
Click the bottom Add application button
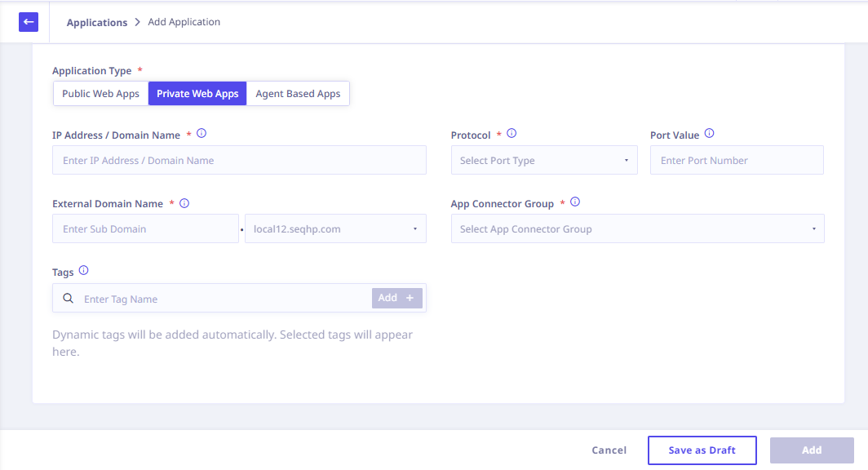point(812,450)
